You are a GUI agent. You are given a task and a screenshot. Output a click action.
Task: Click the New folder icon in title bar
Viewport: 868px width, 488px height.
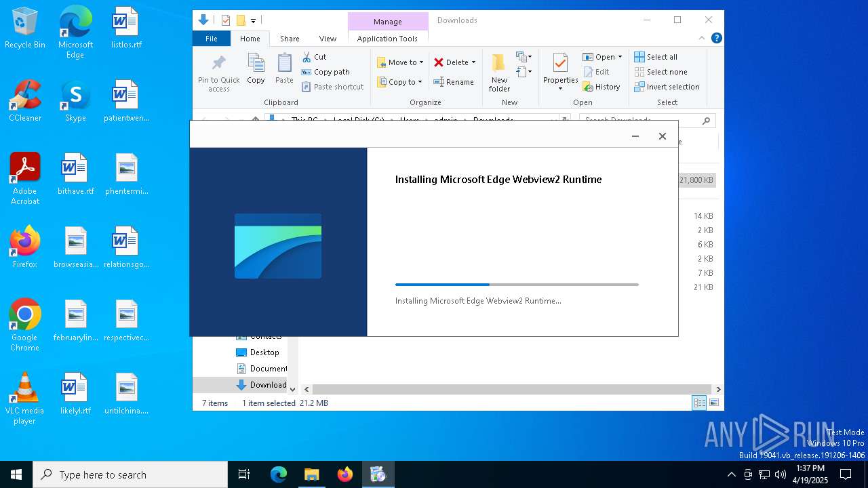[241, 20]
